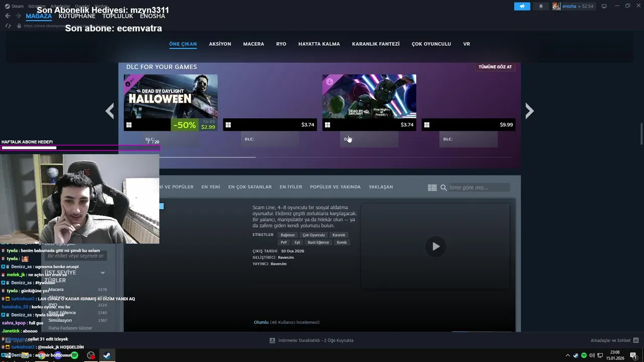
Task: Select the AKSİYON category tab
Action: pos(220,44)
